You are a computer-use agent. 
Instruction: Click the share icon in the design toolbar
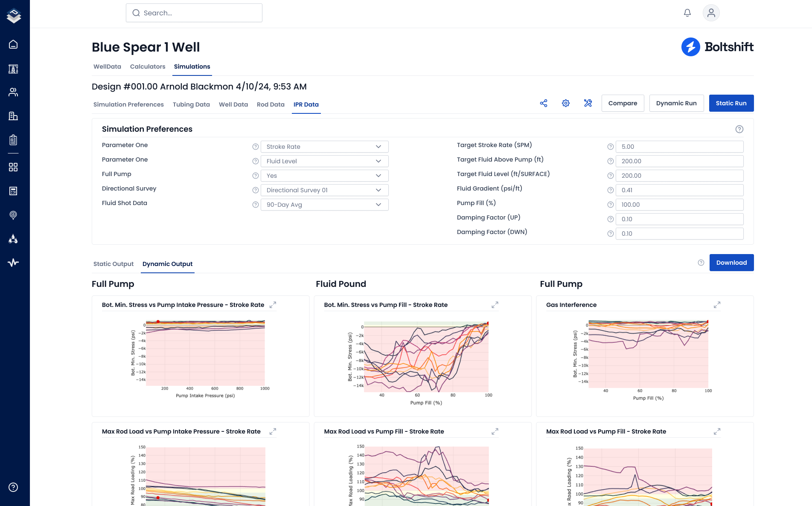[544, 103]
